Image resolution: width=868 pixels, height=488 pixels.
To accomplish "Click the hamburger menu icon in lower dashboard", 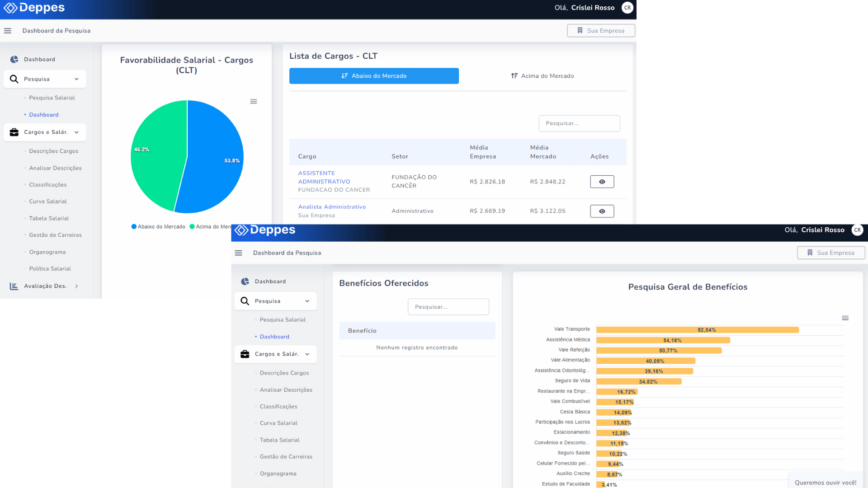I will pyautogui.click(x=238, y=253).
